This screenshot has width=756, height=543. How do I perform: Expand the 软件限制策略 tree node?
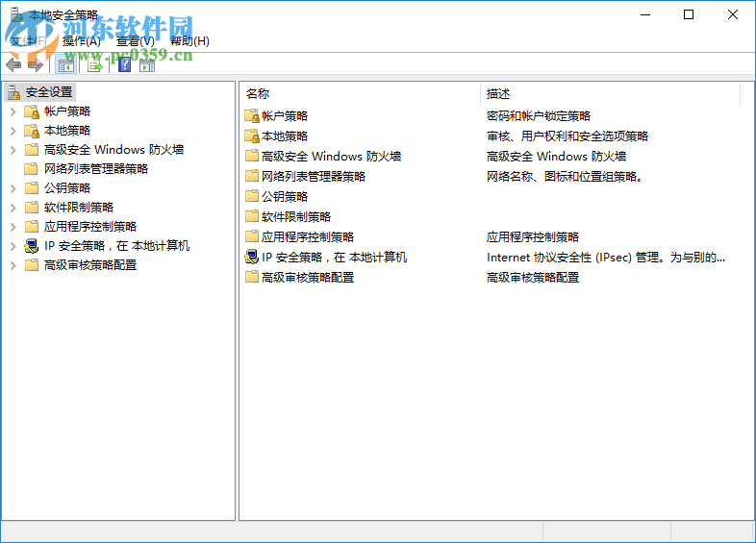coord(13,208)
